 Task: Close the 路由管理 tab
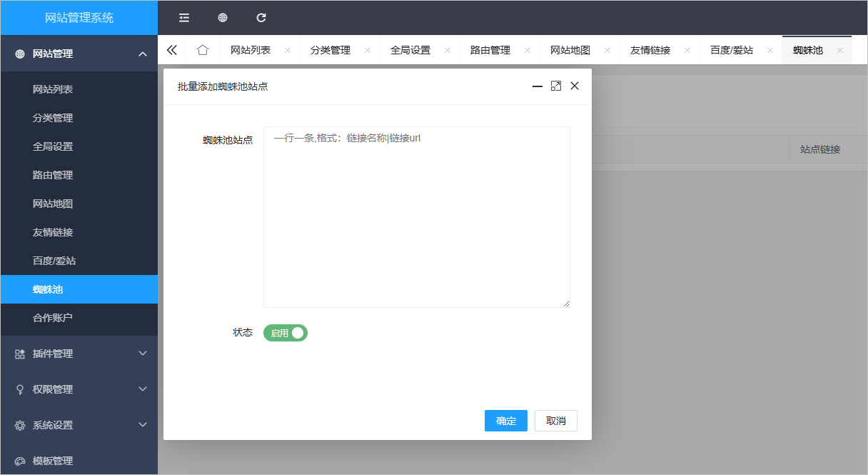click(x=528, y=51)
